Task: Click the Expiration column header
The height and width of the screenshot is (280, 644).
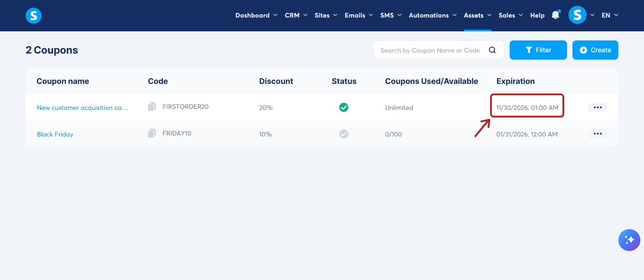Action: [515, 81]
